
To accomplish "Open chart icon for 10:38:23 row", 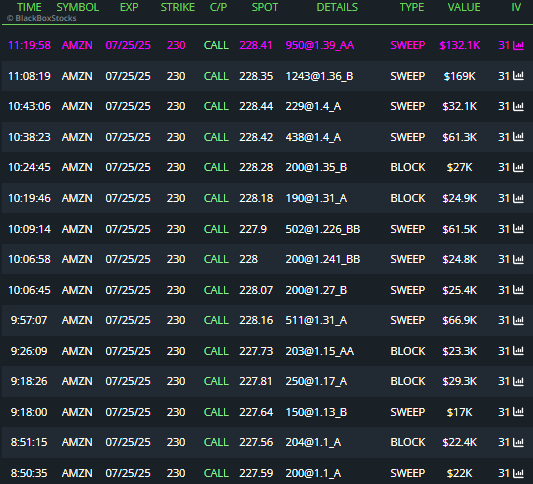I will (x=518, y=137).
